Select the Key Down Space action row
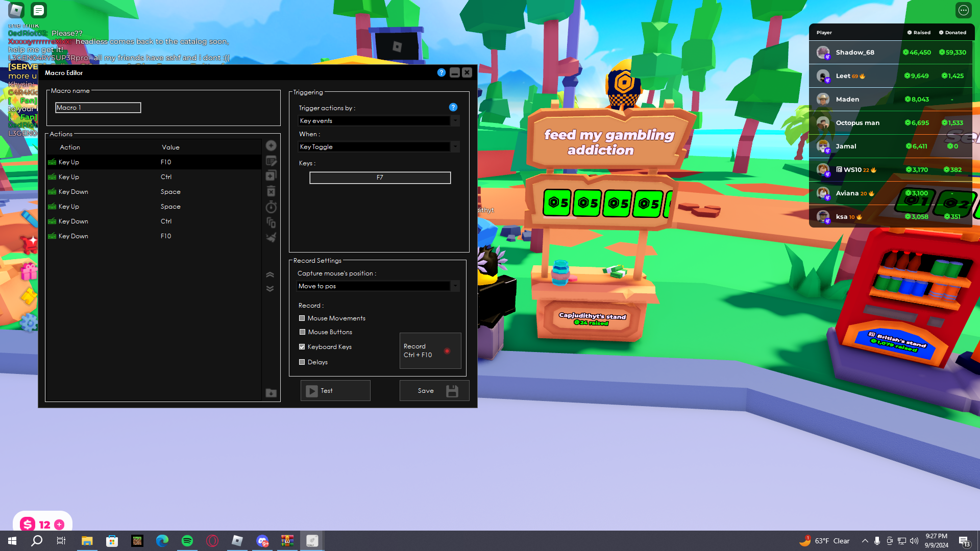 [x=153, y=192]
